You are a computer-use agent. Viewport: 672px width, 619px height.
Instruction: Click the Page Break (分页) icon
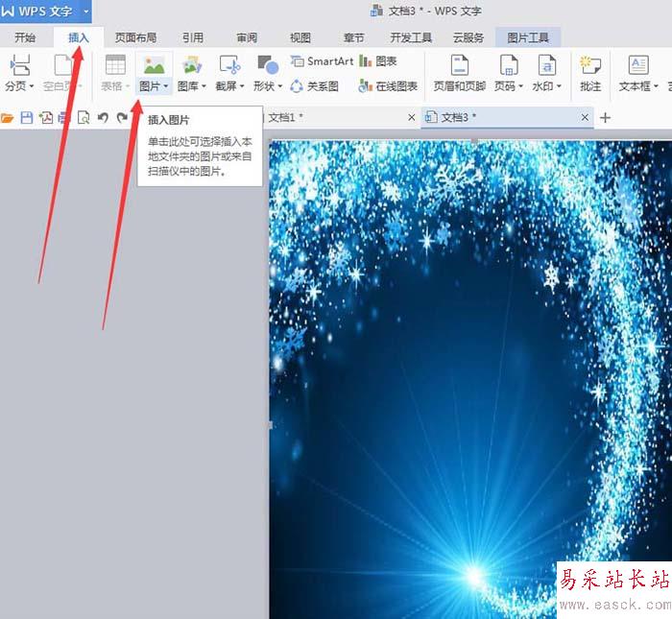(20, 65)
